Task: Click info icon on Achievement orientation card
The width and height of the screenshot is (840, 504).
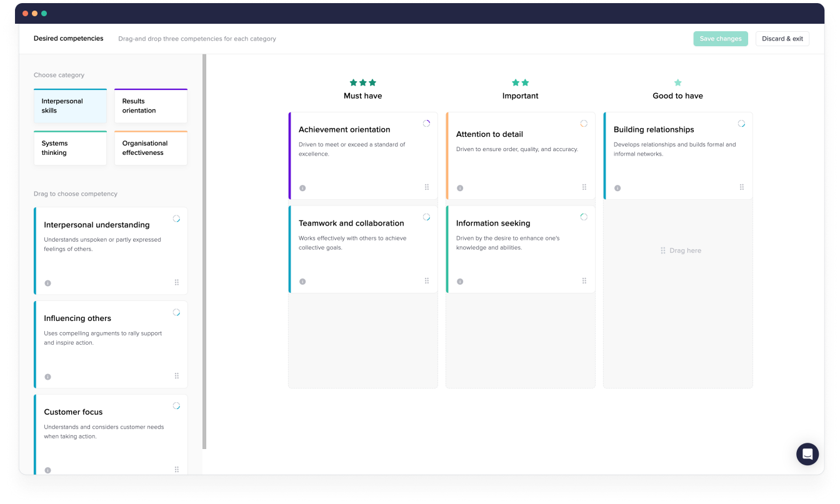Action: tap(302, 188)
